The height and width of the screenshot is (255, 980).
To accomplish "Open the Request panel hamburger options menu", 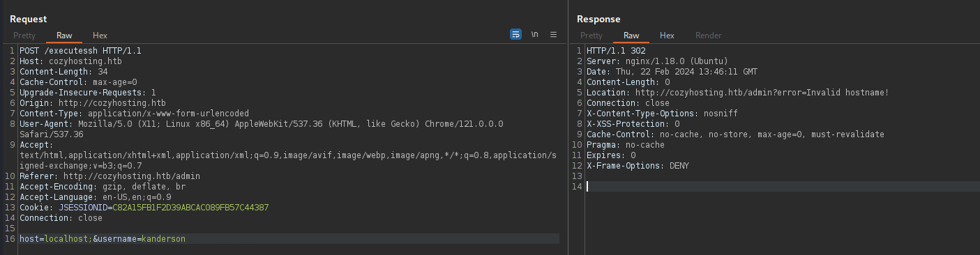I will coord(554,34).
